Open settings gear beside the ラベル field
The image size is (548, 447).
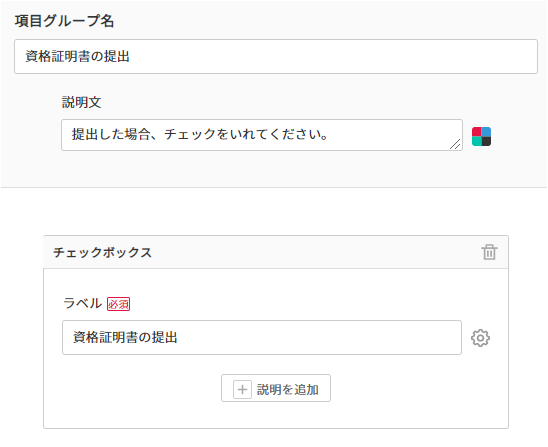[x=480, y=338]
